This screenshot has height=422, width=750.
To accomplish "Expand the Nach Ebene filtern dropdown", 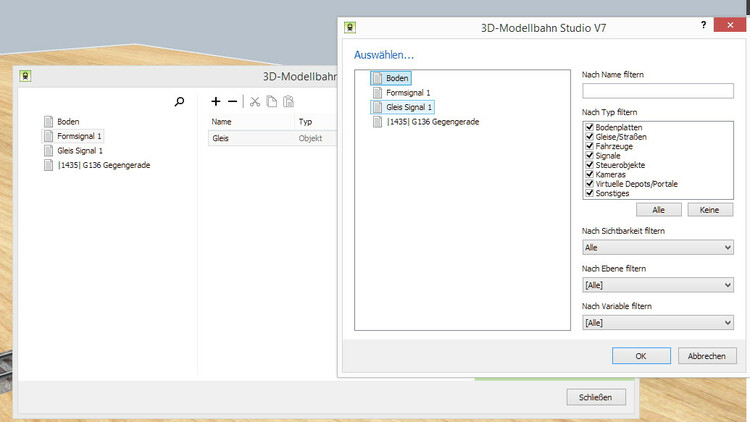I will [x=658, y=285].
